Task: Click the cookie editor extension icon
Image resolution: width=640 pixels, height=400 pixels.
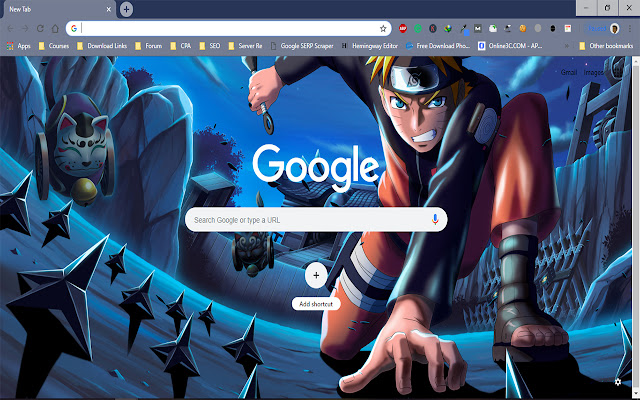Action: tap(522, 28)
